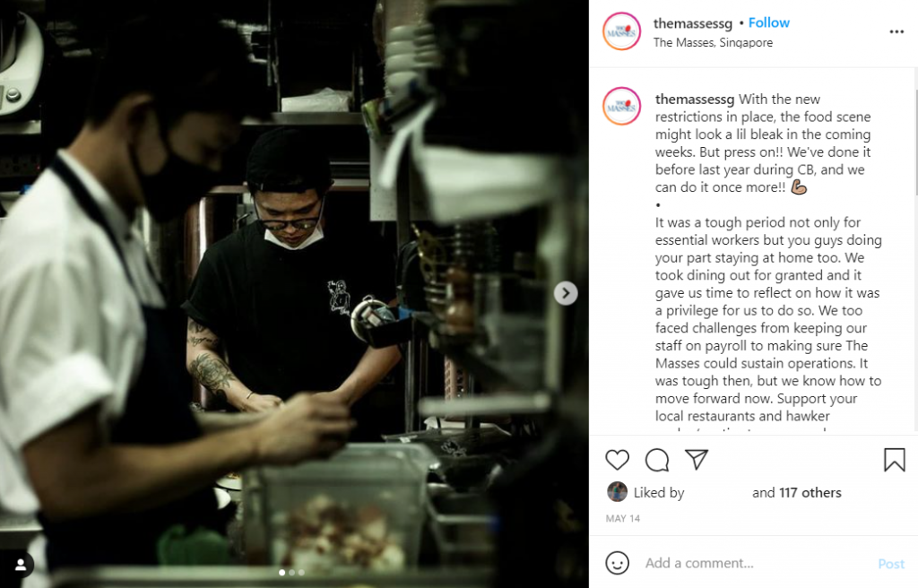Click the Follow link
The height and width of the screenshot is (588, 918).
point(768,22)
